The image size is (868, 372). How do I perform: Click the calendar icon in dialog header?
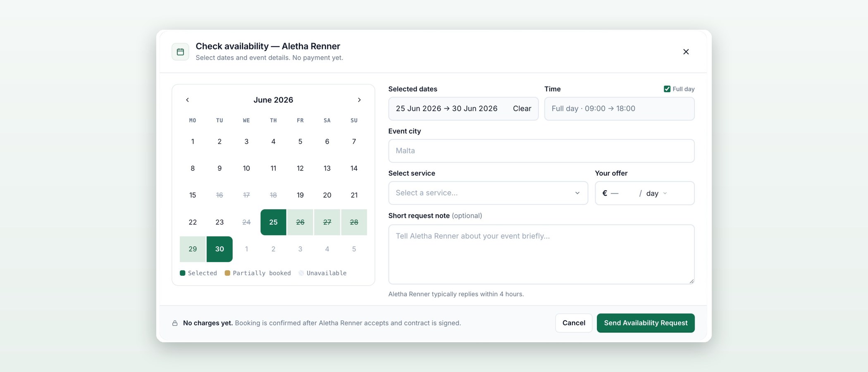[180, 52]
